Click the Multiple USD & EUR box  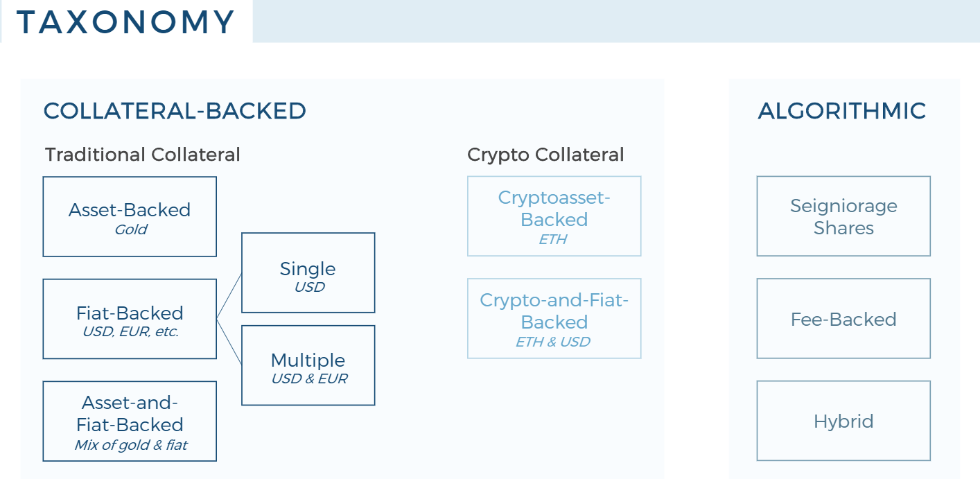[x=308, y=365]
